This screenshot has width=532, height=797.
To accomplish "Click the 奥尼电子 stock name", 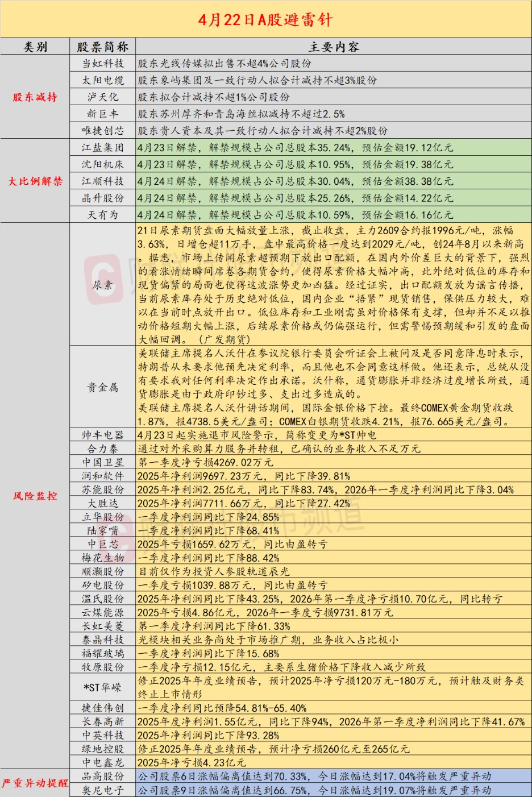I will pyautogui.click(x=103, y=790).
